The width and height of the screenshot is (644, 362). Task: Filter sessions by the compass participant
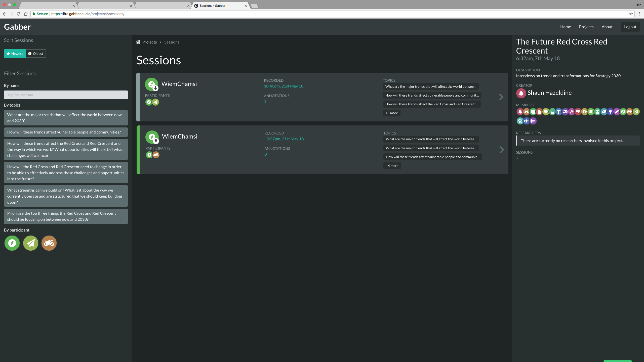pyautogui.click(x=12, y=243)
